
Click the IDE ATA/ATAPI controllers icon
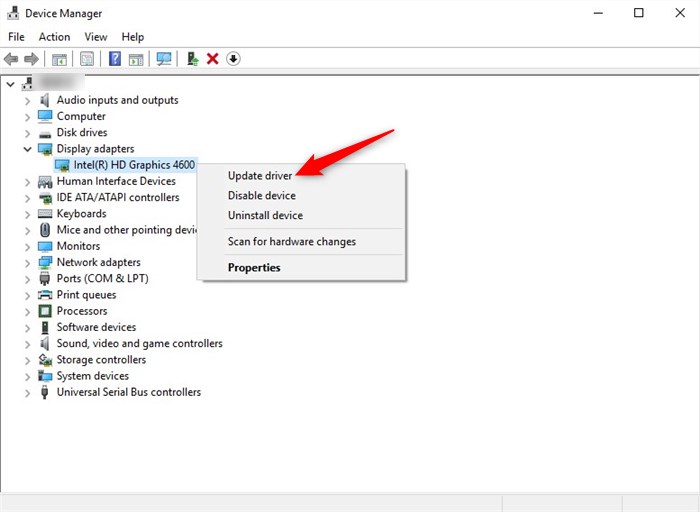(45, 198)
